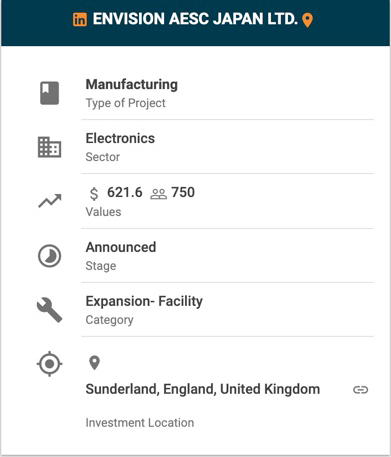Select the Announced stage text
The image size is (391, 457).
point(121,247)
